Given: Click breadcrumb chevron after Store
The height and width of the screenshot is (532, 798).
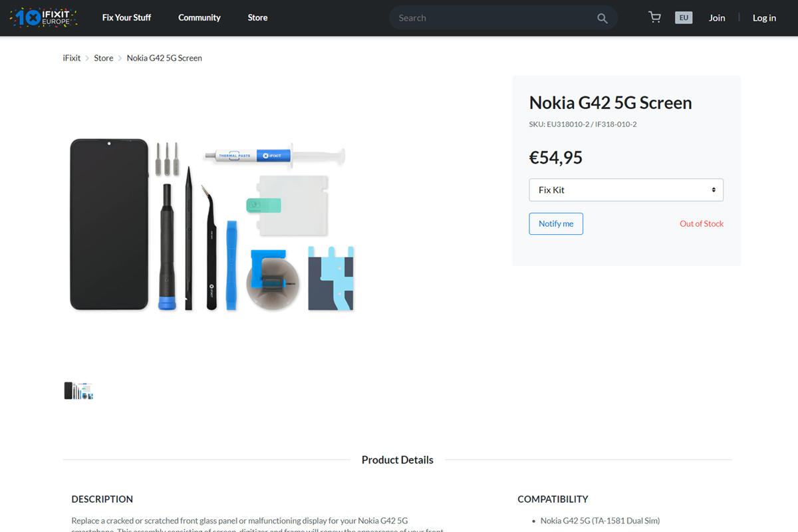Looking at the screenshot, I should (x=120, y=59).
